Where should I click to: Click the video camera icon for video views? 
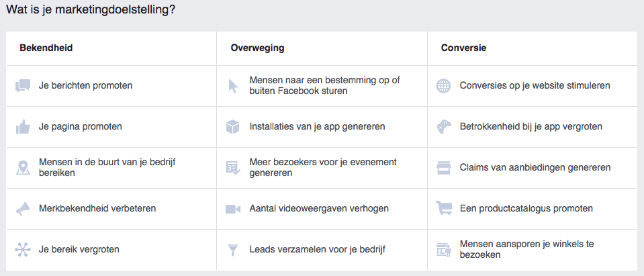[233, 209]
